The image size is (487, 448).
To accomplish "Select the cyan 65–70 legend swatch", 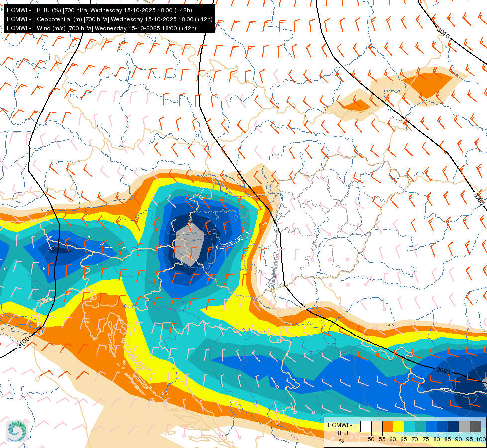I will 410,426.
